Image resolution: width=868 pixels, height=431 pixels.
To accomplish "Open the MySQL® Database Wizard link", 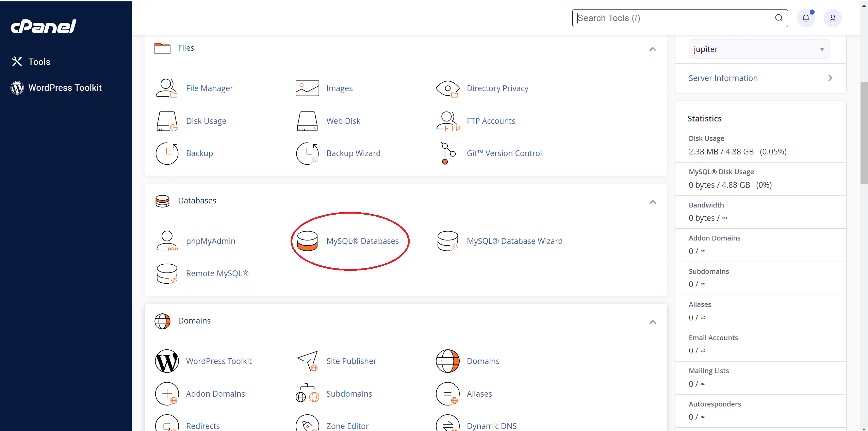I will 515,241.
